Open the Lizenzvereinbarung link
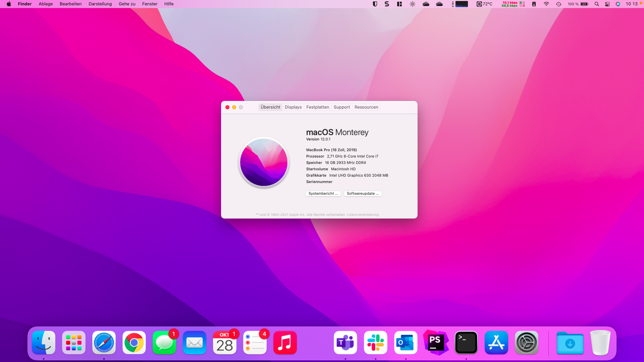644x362 pixels. [363, 215]
